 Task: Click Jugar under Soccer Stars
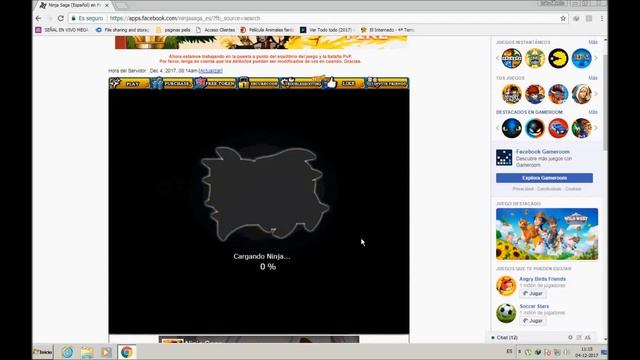pos(533,321)
